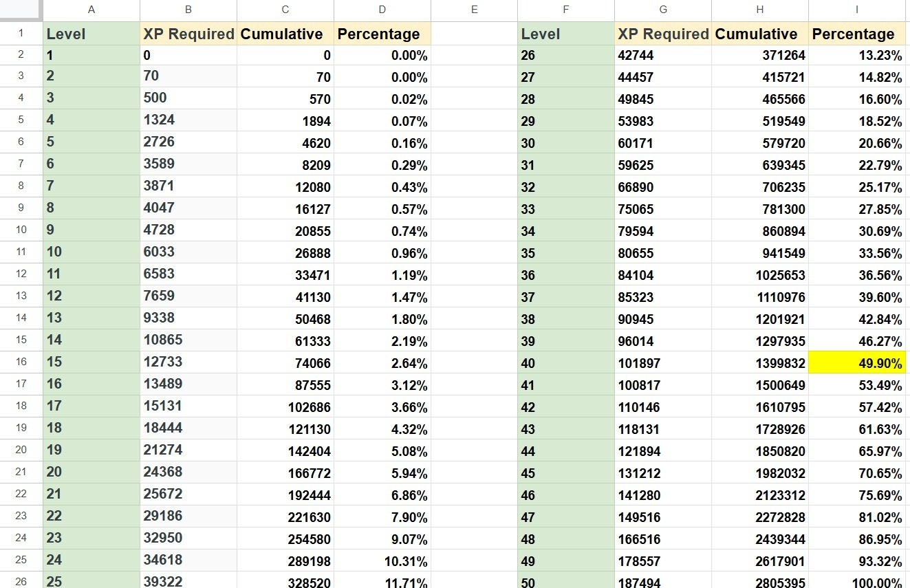Image resolution: width=910 pixels, height=588 pixels.
Task: Select the XP Required header in column B
Action: coord(188,34)
